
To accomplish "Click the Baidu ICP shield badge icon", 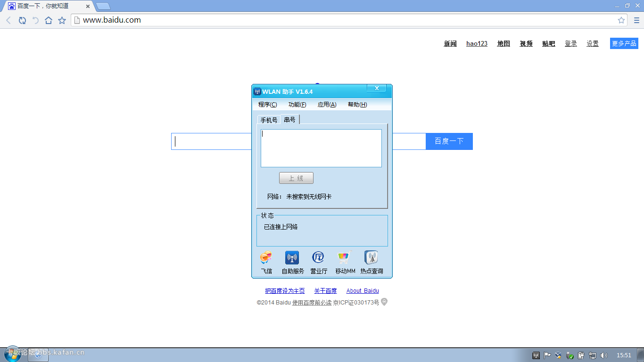I will click(x=384, y=302).
